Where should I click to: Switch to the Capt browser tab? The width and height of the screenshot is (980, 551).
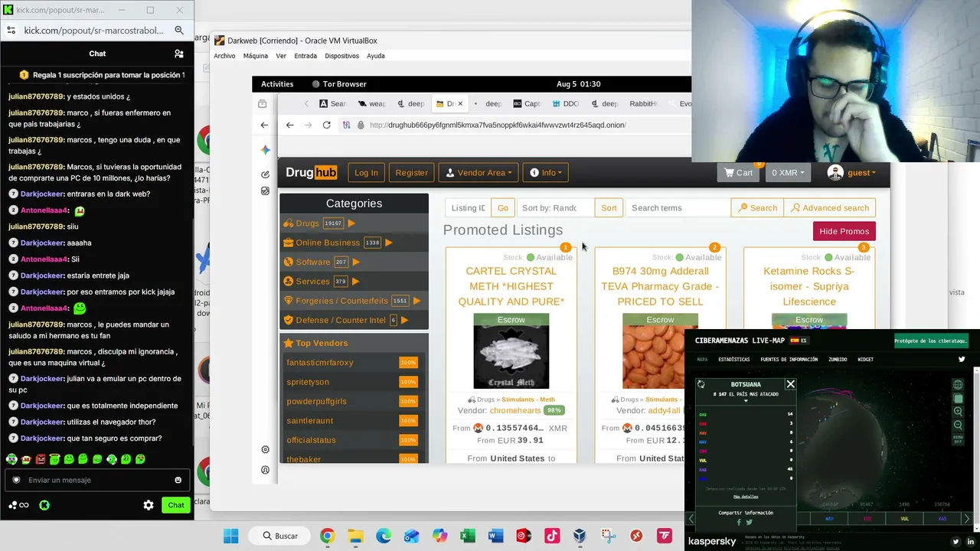click(527, 104)
